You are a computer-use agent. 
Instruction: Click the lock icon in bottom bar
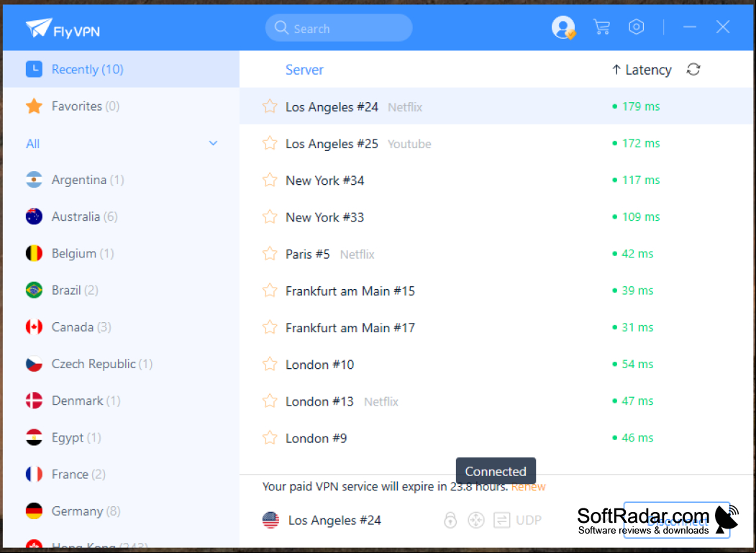[450, 520]
